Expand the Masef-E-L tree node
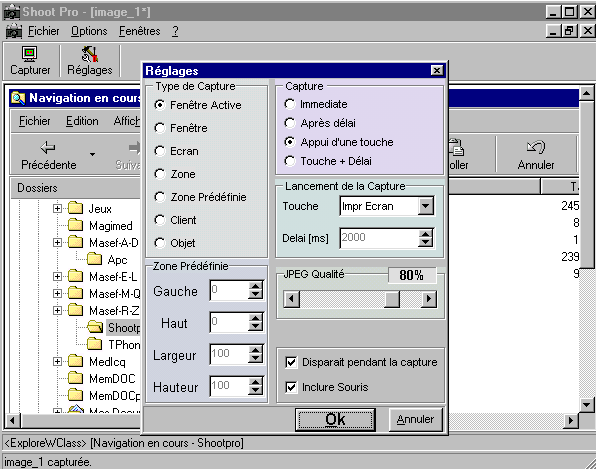 coord(57,276)
